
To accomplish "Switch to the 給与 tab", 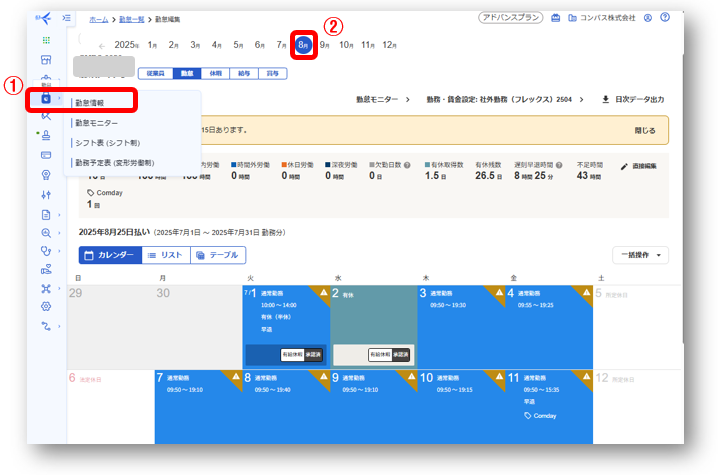I will [x=243, y=73].
